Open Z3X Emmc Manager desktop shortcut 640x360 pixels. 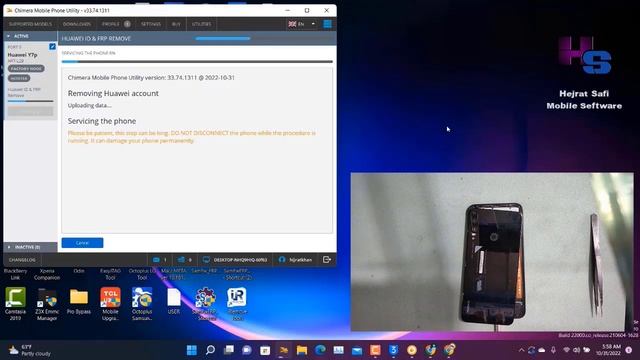47,303
